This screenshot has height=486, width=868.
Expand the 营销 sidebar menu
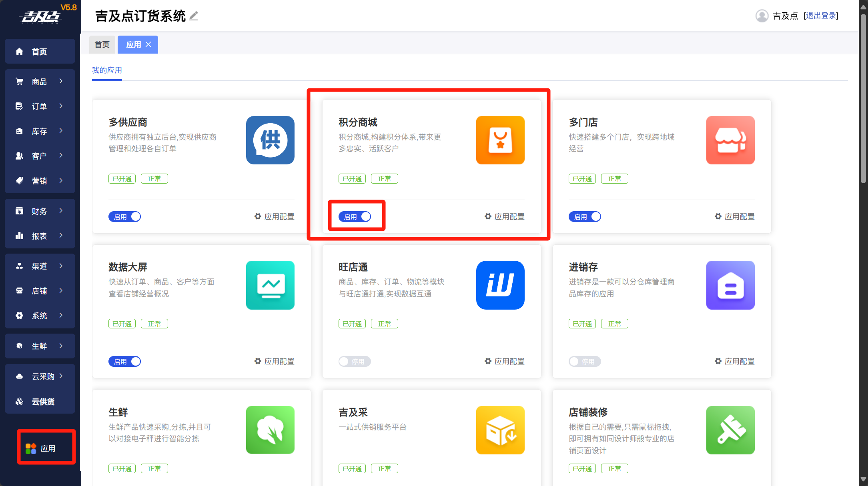click(x=40, y=181)
